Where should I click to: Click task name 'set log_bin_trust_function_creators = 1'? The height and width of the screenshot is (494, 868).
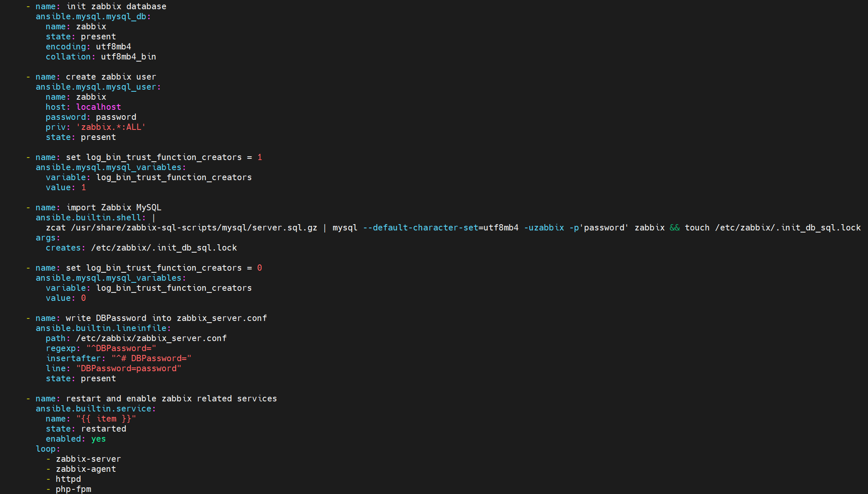coord(164,157)
